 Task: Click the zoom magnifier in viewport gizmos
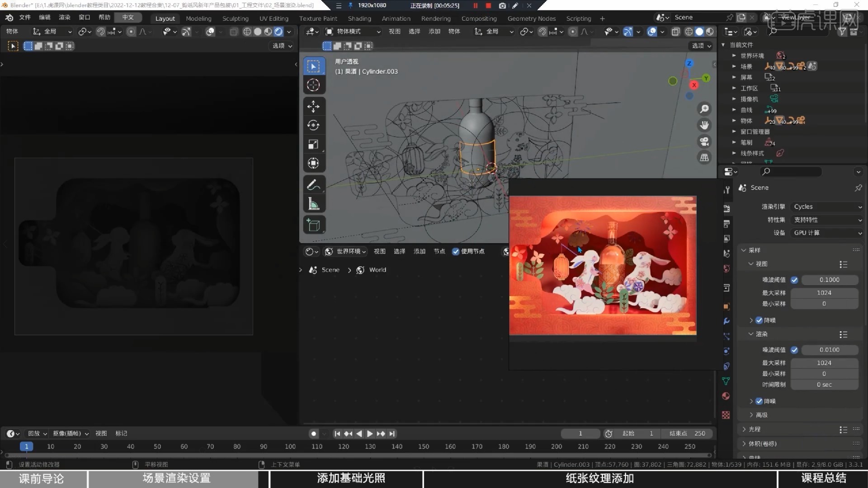[704, 109]
